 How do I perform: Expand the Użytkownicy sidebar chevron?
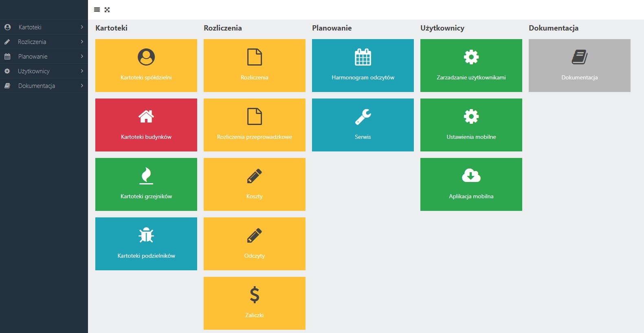[82, 71]
